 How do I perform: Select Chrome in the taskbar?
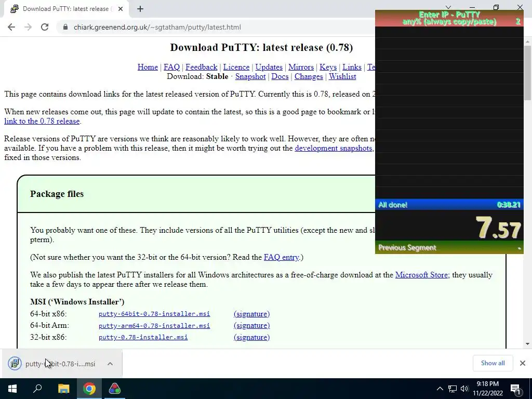(x=89, y=389)
